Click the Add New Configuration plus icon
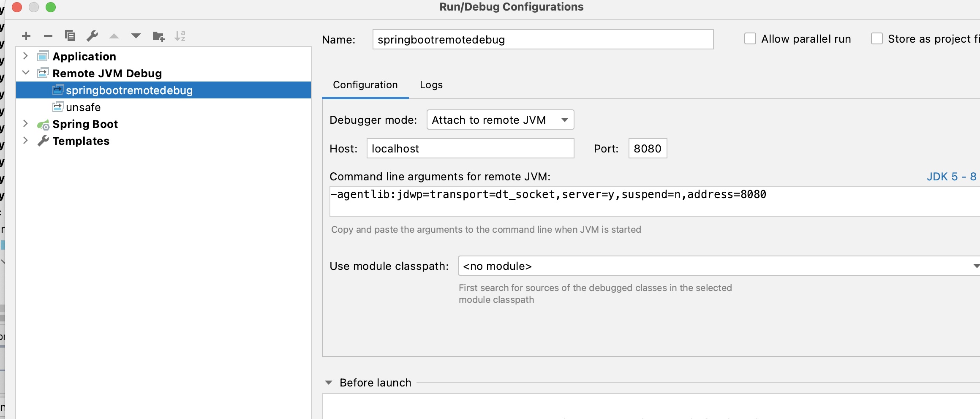 (26, 36)
